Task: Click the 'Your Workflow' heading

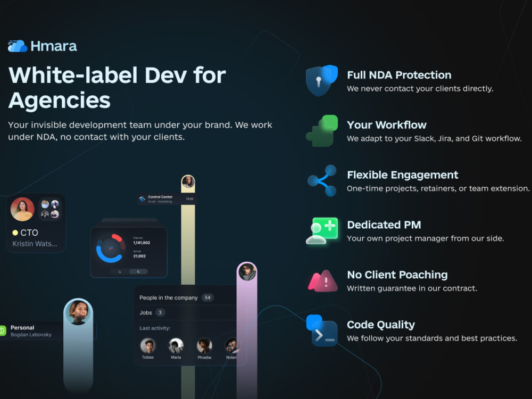Action: tap(386, 125)
